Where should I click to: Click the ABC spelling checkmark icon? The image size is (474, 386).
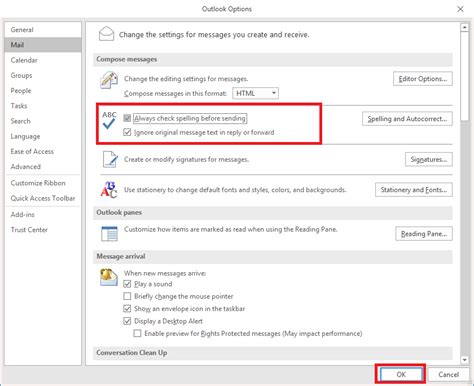coord(109,120)
